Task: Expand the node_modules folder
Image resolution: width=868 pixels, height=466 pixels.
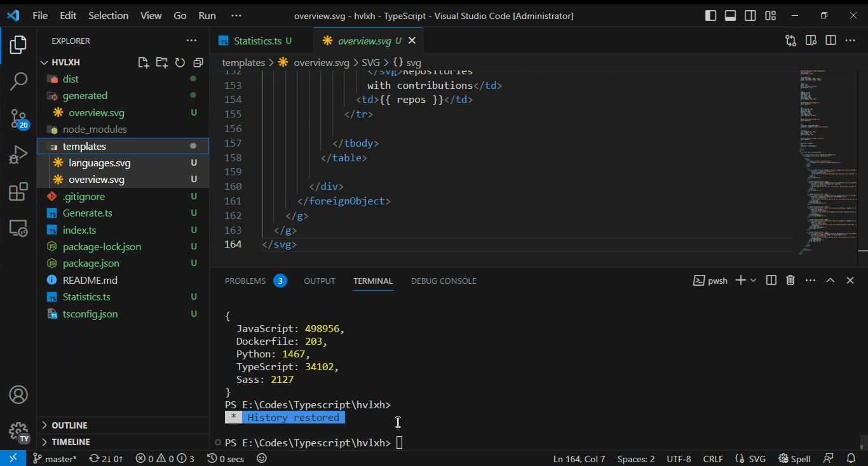Action: 123,130
